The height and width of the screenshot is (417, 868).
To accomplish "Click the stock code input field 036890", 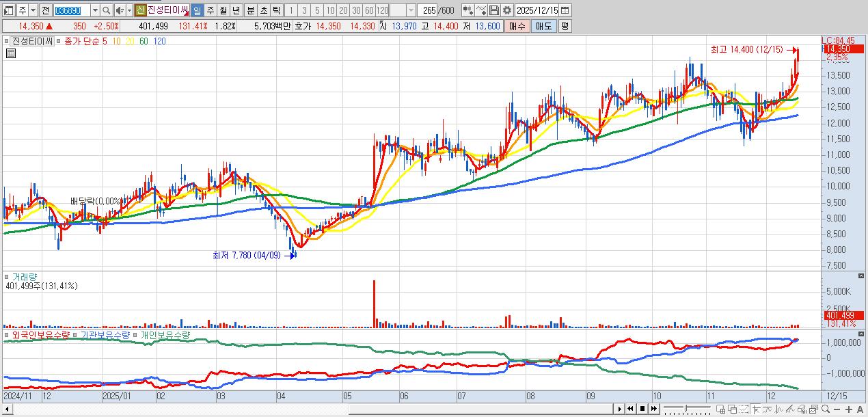I will click(72, 10).
